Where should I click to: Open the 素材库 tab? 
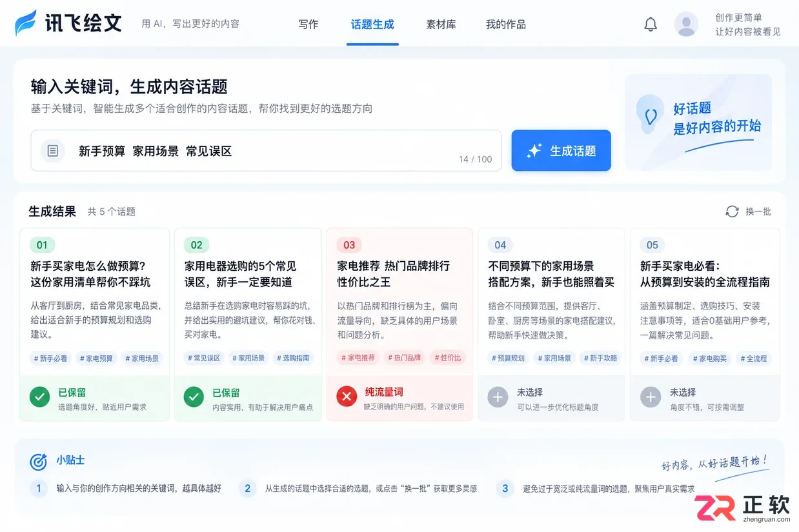[x=441, y=25]
